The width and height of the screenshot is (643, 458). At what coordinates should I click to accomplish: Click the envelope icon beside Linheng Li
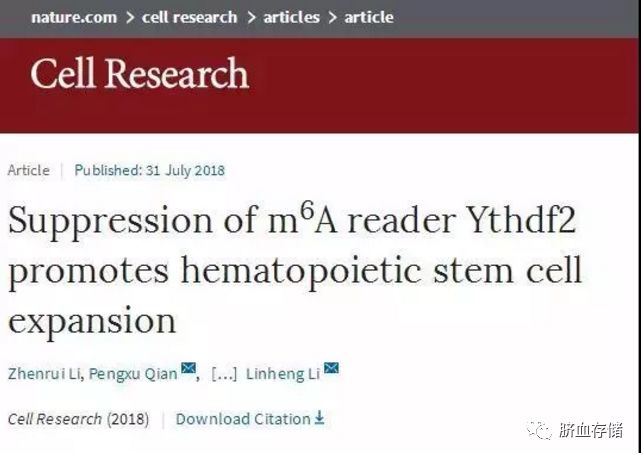point(331,368)
